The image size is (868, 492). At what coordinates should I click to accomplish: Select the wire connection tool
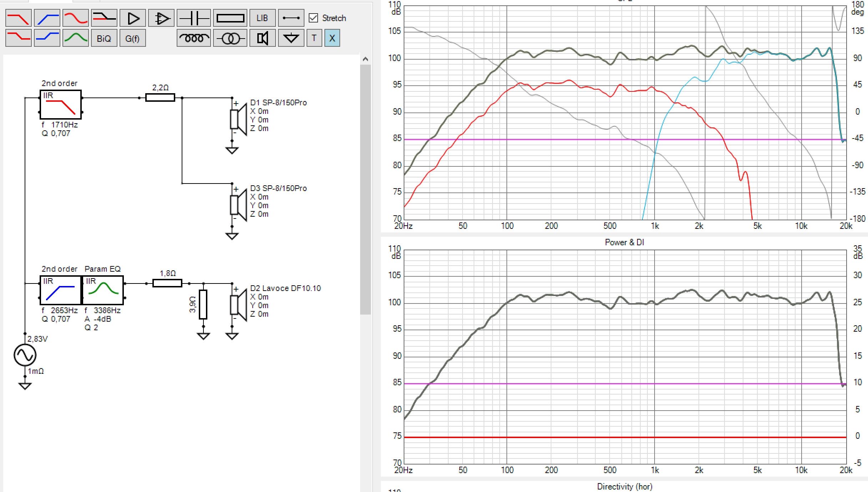pos(291,18)
